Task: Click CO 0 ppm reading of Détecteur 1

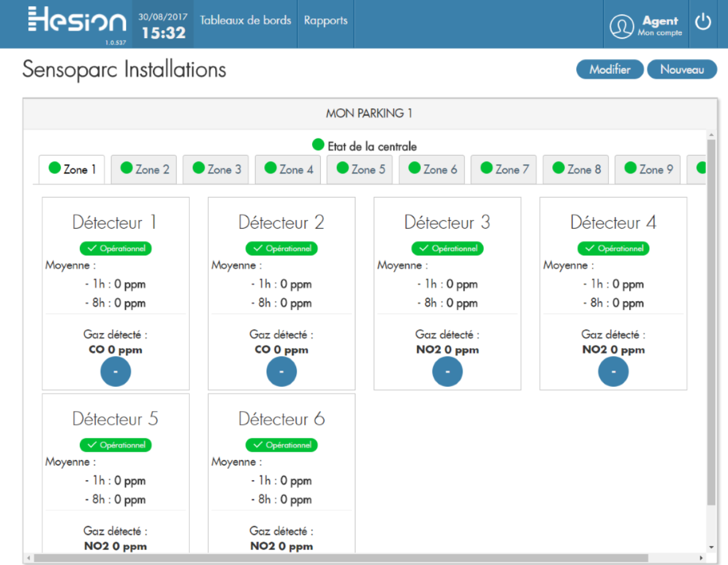Action: [x=115, y=350]
